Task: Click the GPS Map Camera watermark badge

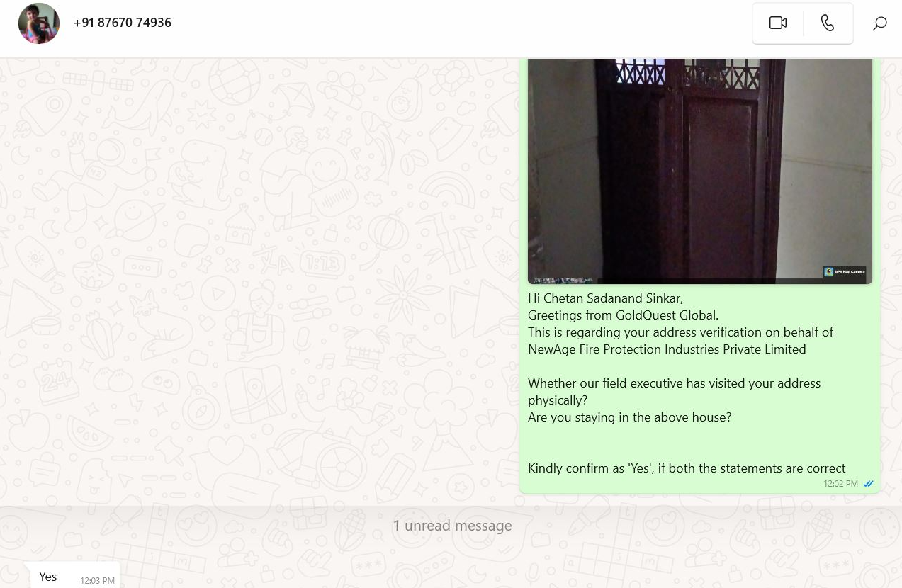Action: point(844,272)
